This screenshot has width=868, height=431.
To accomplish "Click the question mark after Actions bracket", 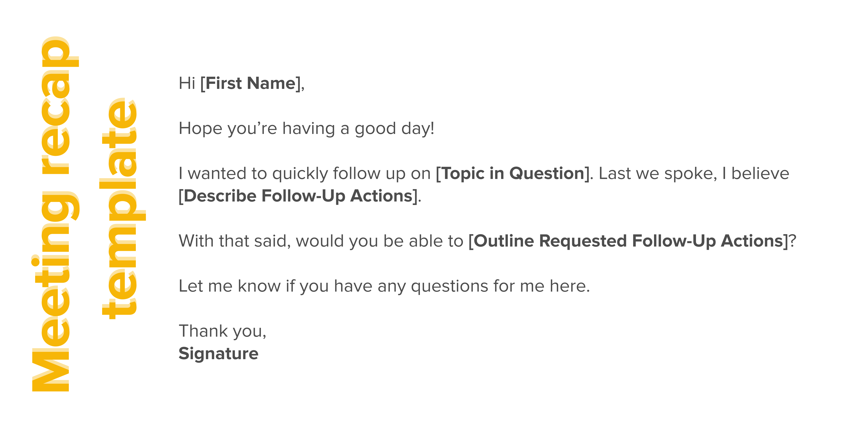I will pyautogui.click(x=792, y=241).
